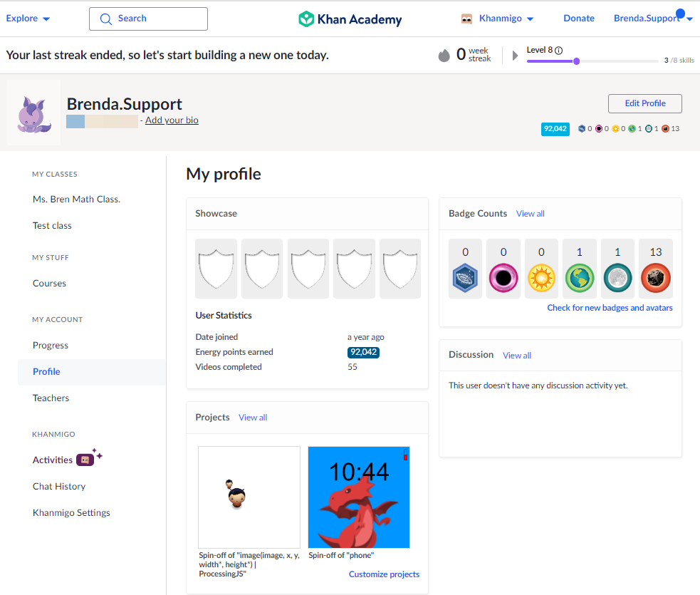Image resolution: width=700 pixels, height=595 pixels.
Task: Click the Donate link
Action: click(578, 19)
